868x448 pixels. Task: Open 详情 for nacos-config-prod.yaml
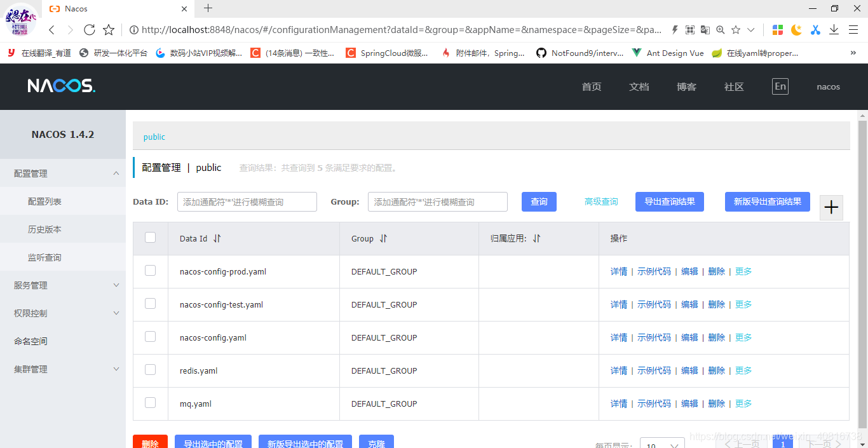click(x=619, y=271)
